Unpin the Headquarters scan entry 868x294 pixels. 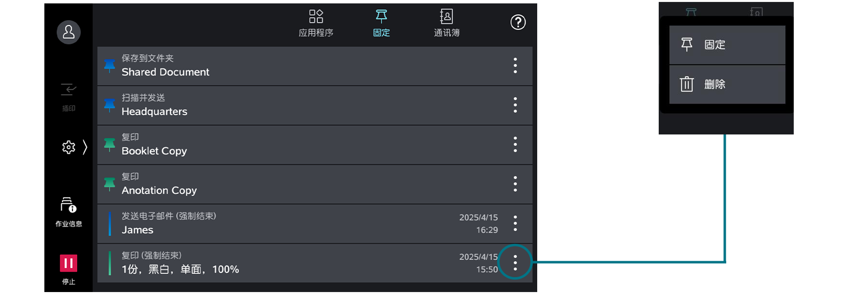pos(110,106)
